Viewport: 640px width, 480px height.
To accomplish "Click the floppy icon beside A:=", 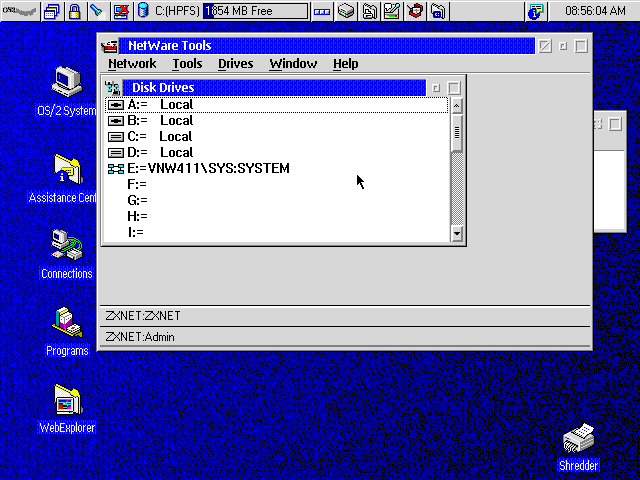I will point(116,105).
